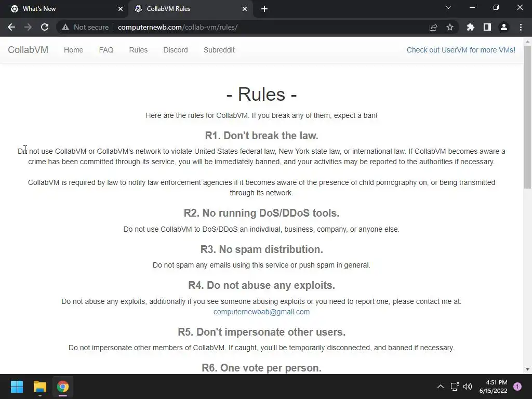Open the Rules nav item
Viewport: 532px width, 399px height.
click(138, 50)
